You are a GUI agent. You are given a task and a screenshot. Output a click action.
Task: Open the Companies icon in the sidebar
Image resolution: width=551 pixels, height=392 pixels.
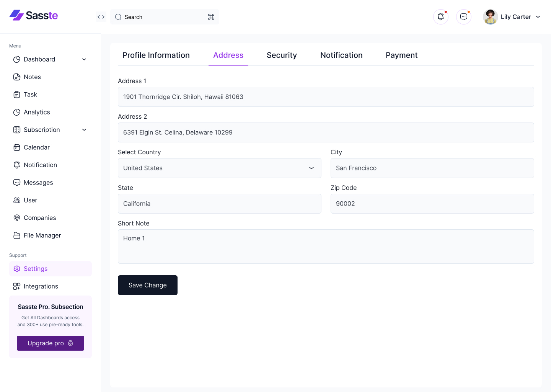point(17,217)
